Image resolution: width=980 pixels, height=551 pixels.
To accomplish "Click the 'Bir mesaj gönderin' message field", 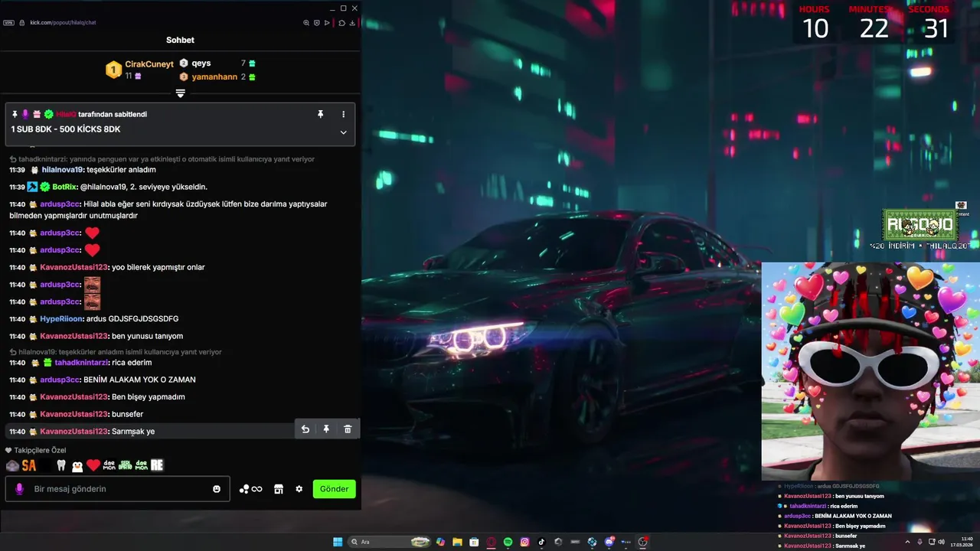I will [117, 489].
